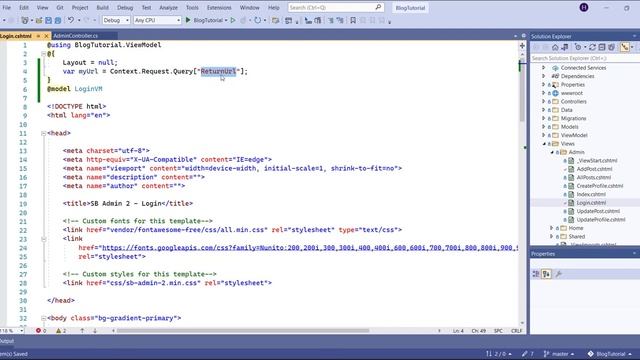
Task: Click the highlighted Preview Selected Items icon
Action: (x=625, y=47)
